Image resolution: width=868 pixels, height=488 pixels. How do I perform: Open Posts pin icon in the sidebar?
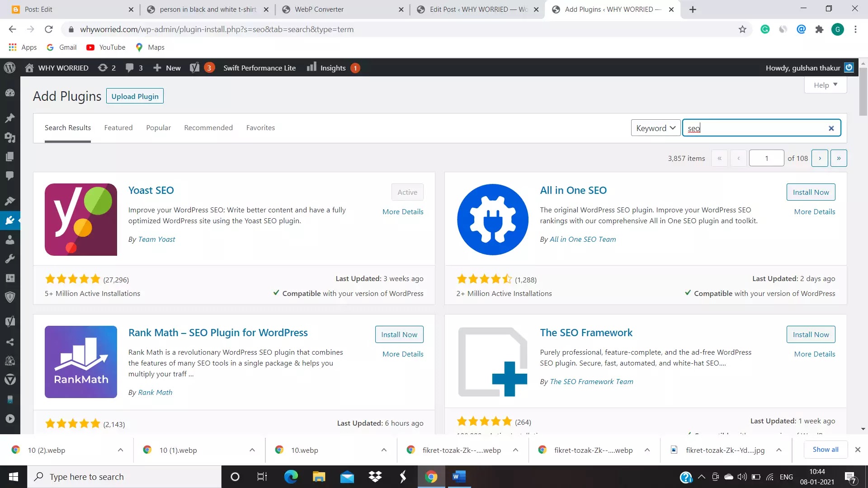pyautogui.click(x=10, y=118)
